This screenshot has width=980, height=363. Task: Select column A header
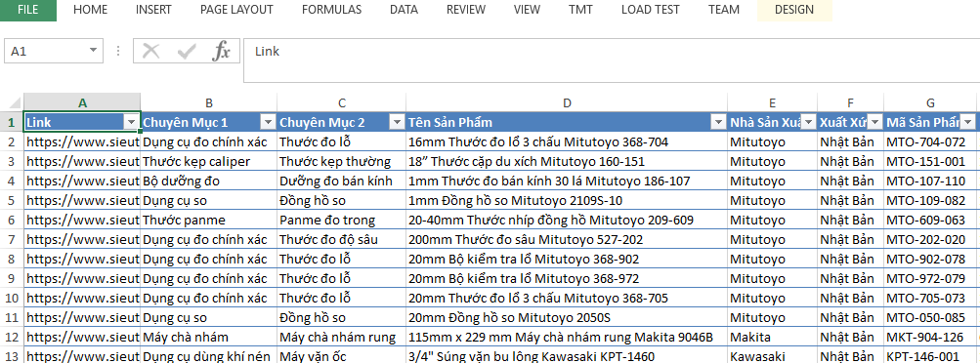pyautogui.click(x=82, y=102)
